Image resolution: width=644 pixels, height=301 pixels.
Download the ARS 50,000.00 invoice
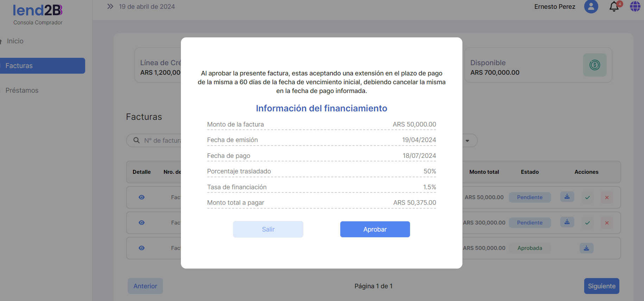[567, 197]
